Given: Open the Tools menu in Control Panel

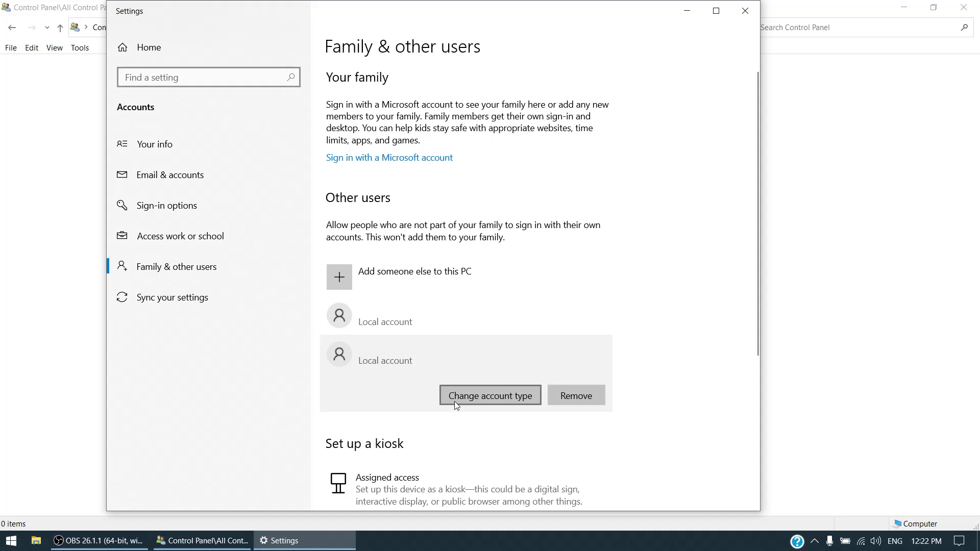Looking at the screenshot, I should coord(80,47).
